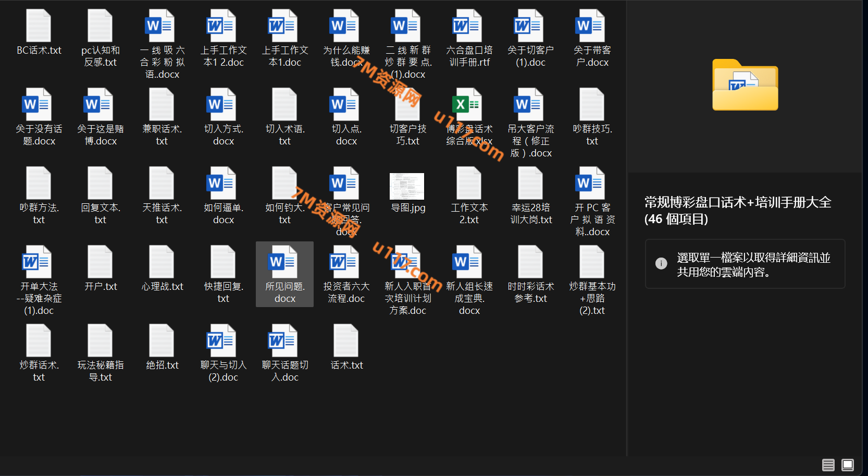Click the 如何逼单.docx Word document
868x476 pixels.
(223, 184)
